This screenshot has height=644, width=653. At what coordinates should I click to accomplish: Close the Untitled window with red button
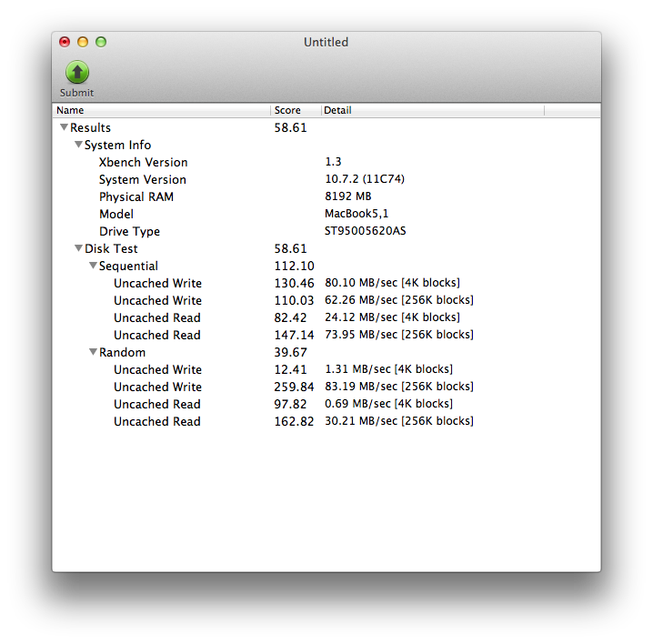pyautogui.click(x=65, y=42)
